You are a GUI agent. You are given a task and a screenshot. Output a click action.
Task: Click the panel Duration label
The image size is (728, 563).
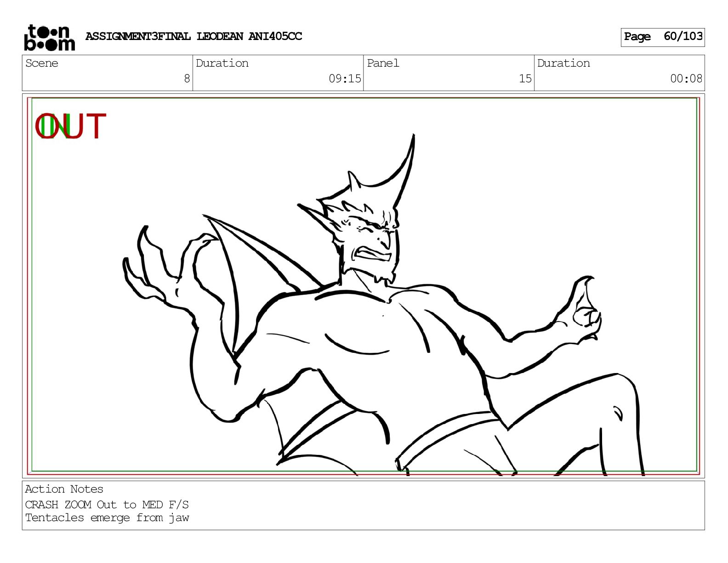[x=563, y=63]
